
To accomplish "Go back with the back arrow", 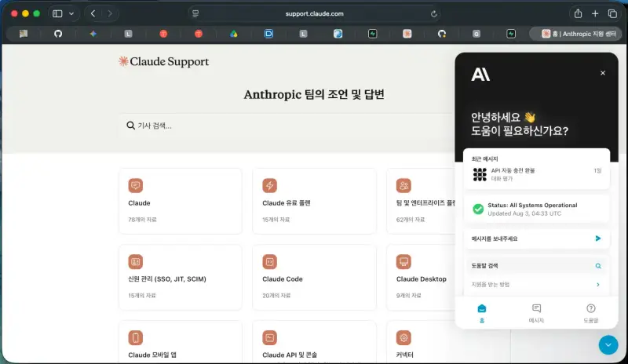I will click(93, 13).
